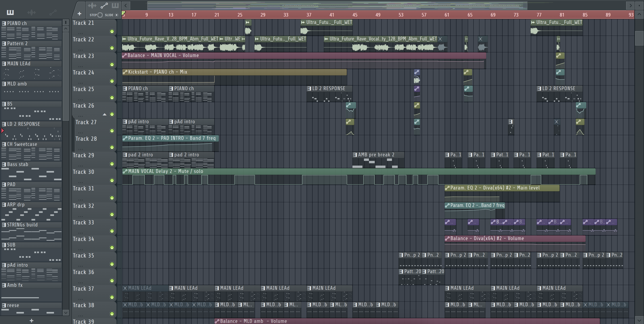The width and height of the screenshot is (644, 324).
Task: Click the left arrow of the horizontal scrollbar
Action: pyautogui.click(x=126, y=5)
